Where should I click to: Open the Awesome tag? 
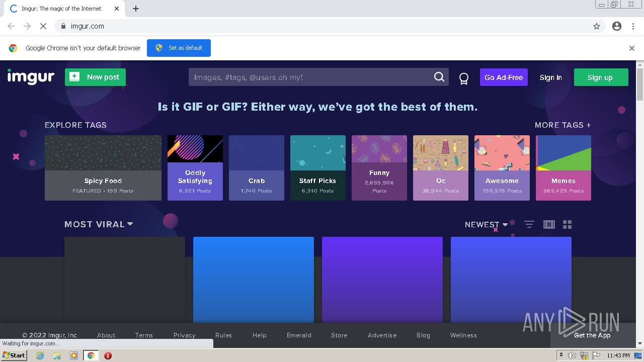[502, 168]
